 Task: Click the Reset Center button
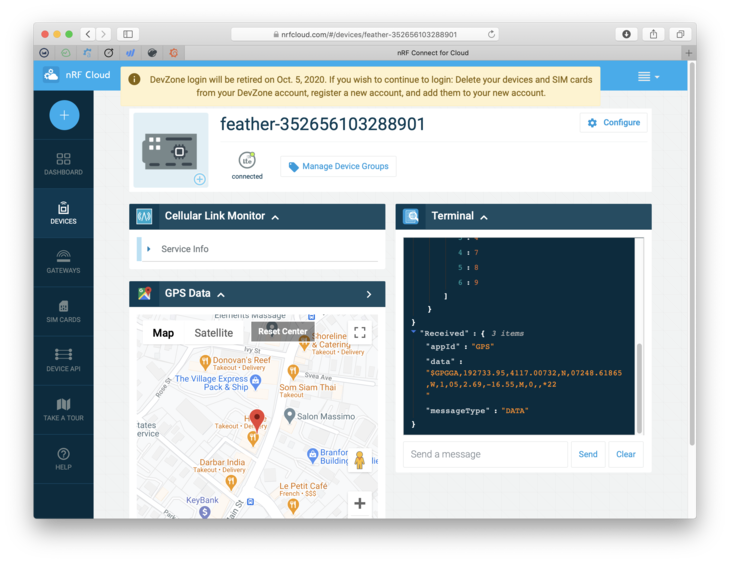[x=283, y=331]
